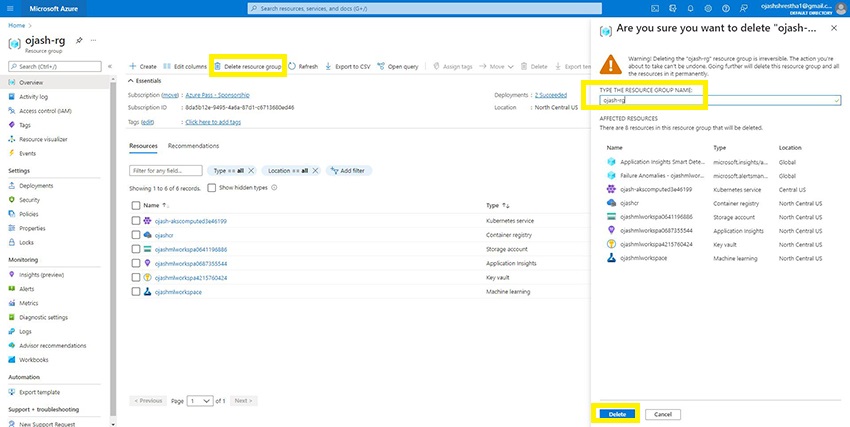Open the notifications bell

[690, 9]
